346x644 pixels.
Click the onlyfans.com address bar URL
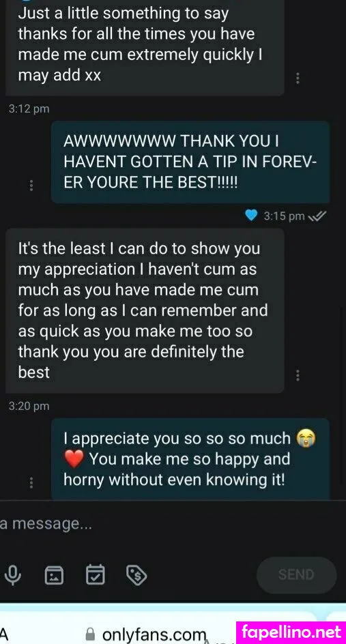point(154,634)
